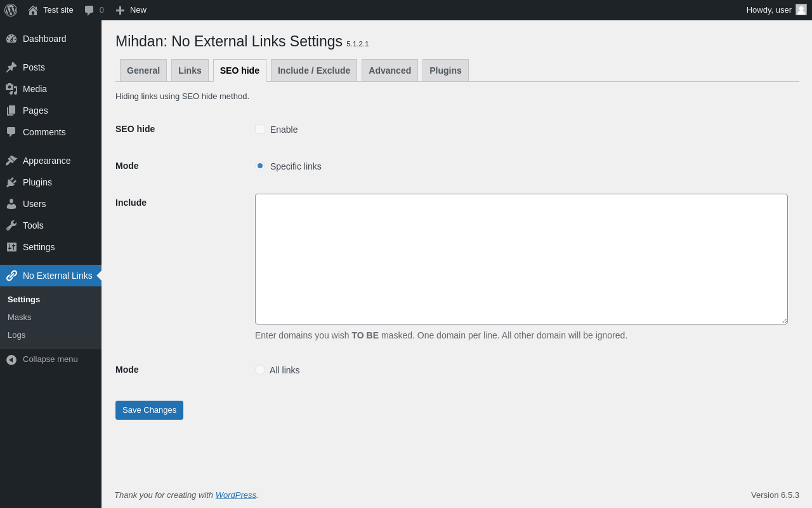Viewport: 812px width, 508px height.
Task: Click the WordPress logo icon
Action: 11,10
